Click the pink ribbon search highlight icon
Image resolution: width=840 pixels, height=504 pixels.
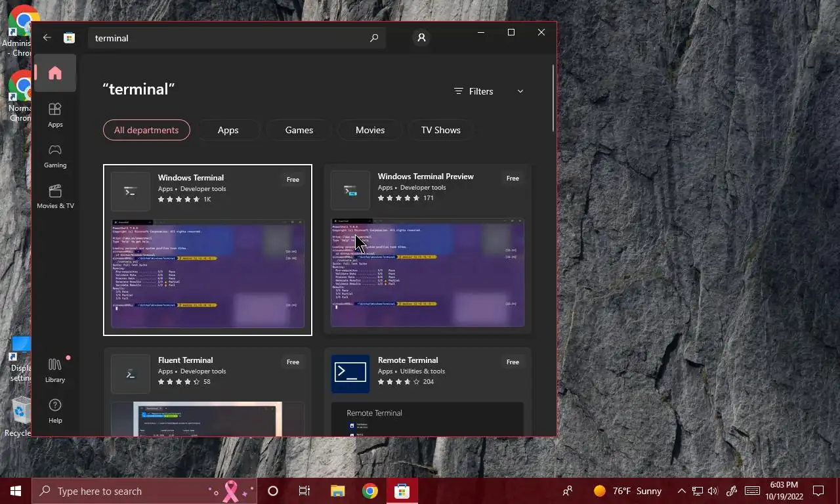(230, 491)
